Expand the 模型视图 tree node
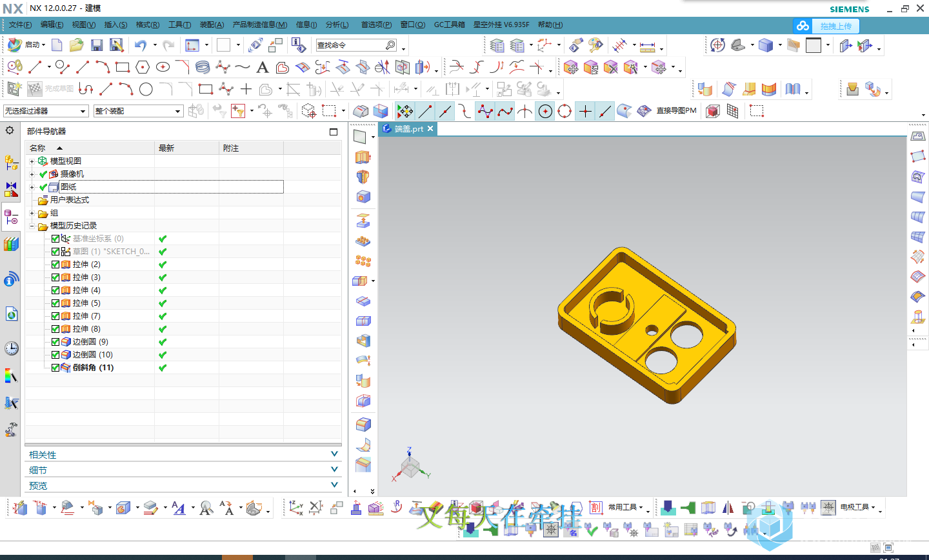 (32, 161)
